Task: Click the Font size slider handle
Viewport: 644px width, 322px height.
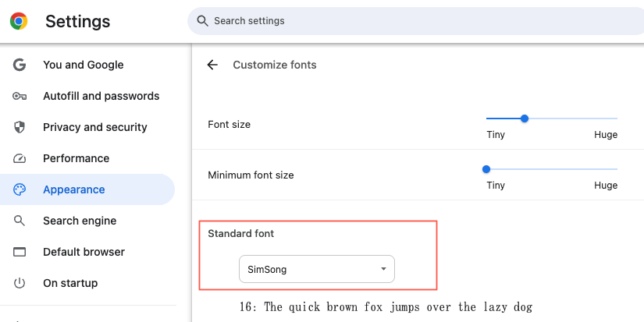Action: pos(525,119)
